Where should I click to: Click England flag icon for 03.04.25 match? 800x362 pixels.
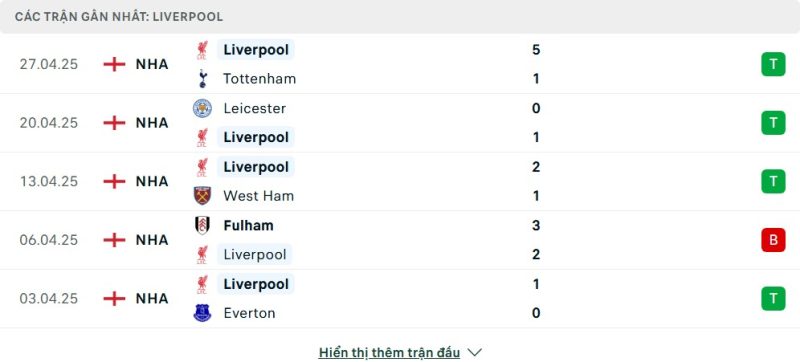point(114,298)
